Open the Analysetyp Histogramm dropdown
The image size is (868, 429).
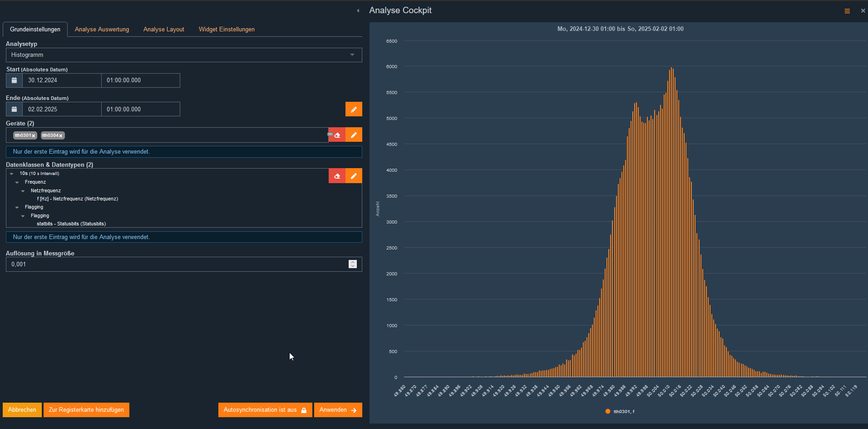point(183,55)
